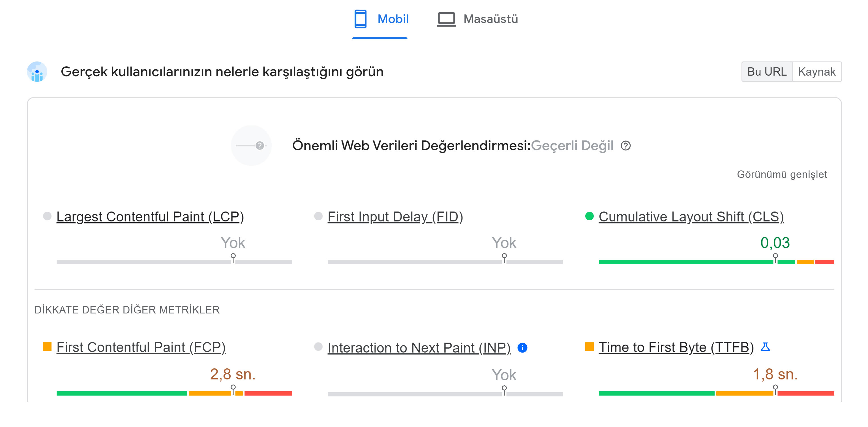Screen dimensions: 868x427
Task: Click the orange FCP status square
Action: coord(47,347)
